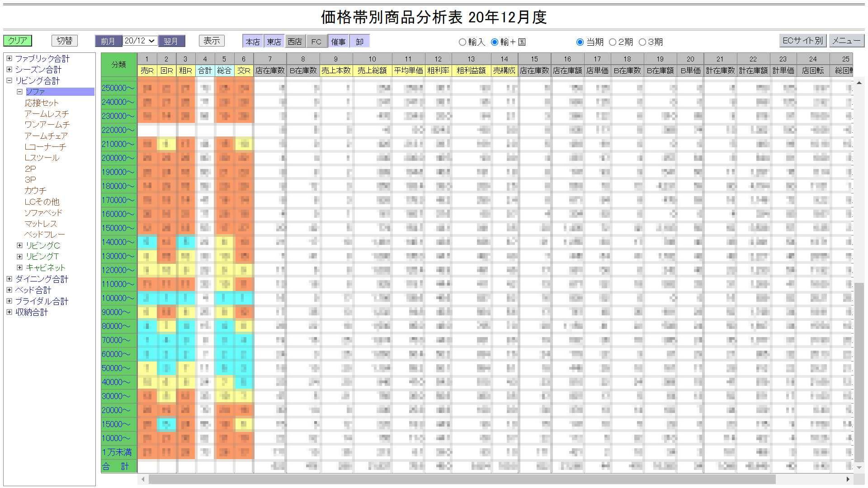Click the 1万未満 row label
This screenshot has height=488, width=868.
click(x=119, y=452)
